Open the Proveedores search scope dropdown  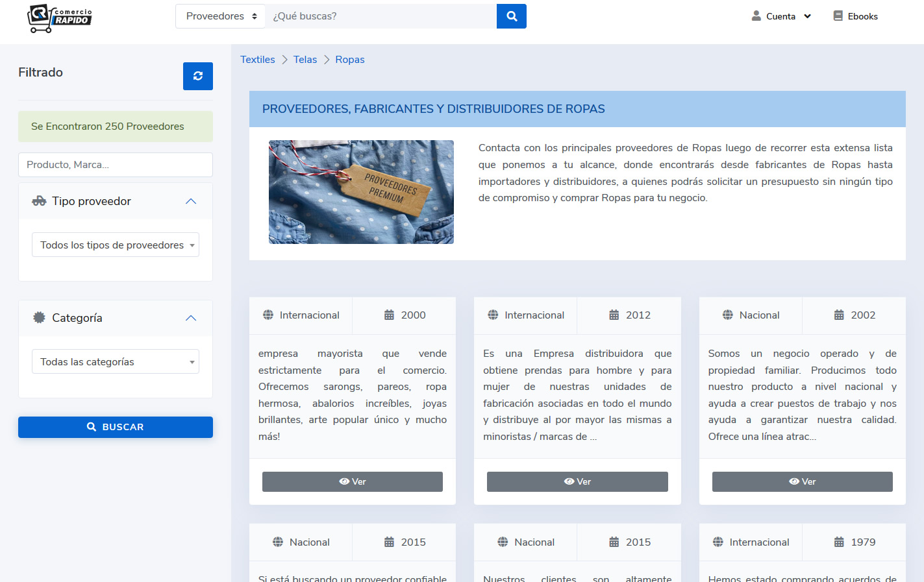[x=220, y=16]
